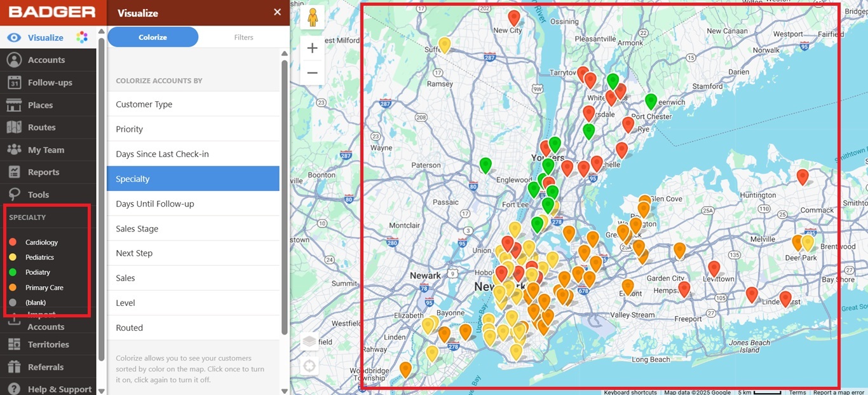Screen dimensions: 868x395
Task: Click Report a map error link
Action: 840,392
